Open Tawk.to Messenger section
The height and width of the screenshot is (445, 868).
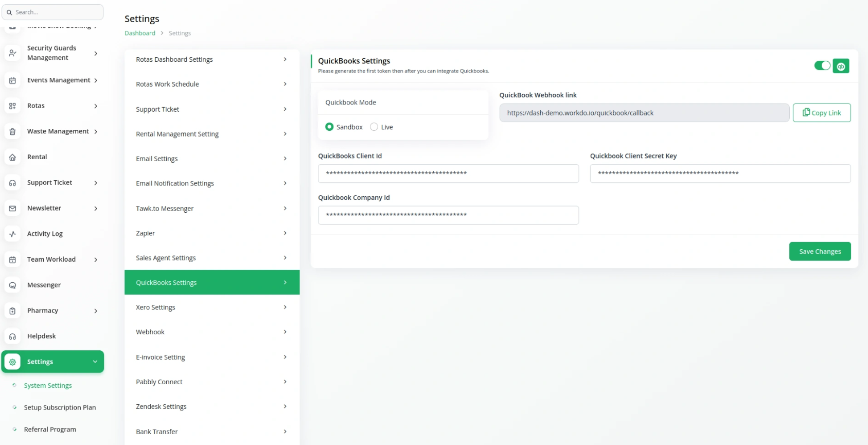pos(212,208)
